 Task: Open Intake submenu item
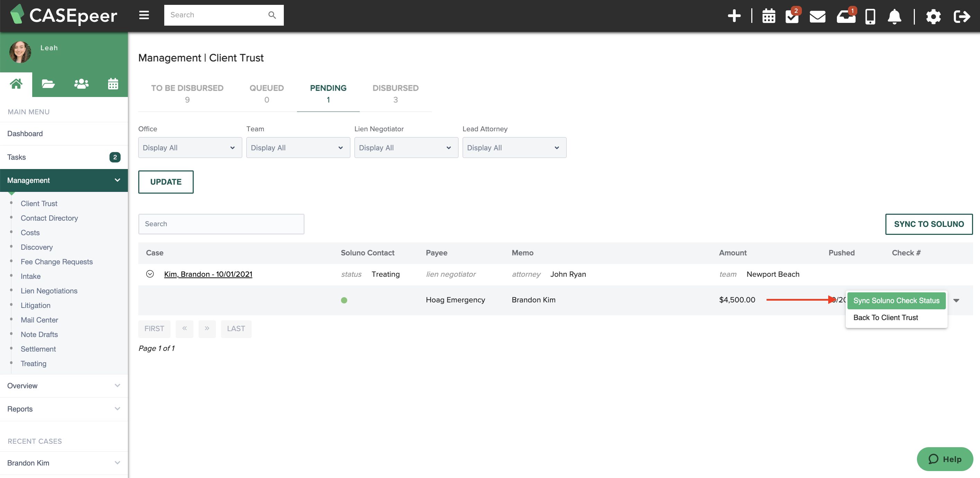(x=30, y=276)
